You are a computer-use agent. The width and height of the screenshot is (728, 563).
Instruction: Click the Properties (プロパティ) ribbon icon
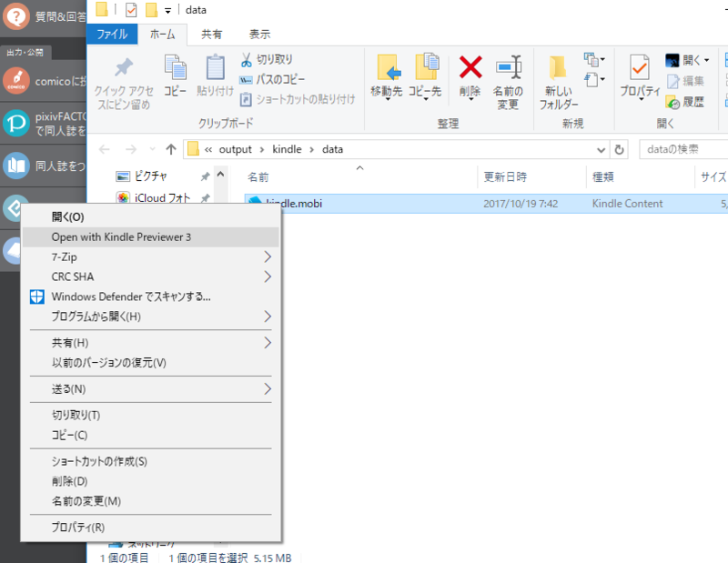[640, 68]
